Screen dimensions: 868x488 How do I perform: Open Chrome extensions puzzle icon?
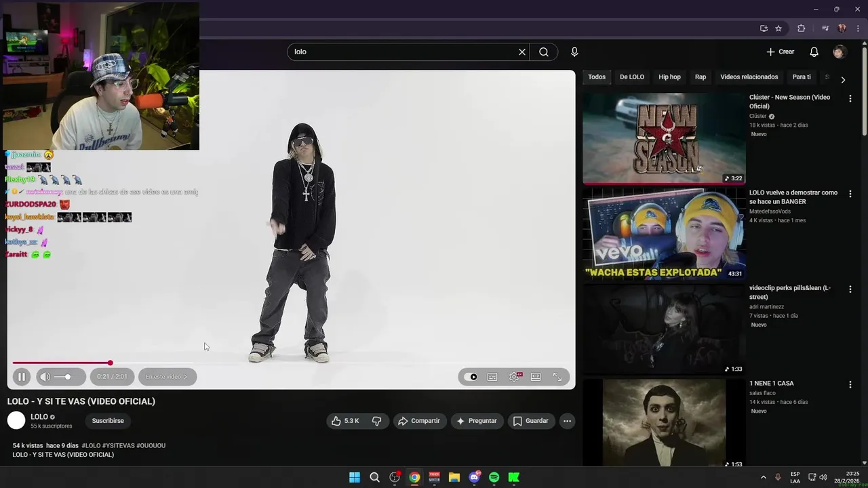802,28
